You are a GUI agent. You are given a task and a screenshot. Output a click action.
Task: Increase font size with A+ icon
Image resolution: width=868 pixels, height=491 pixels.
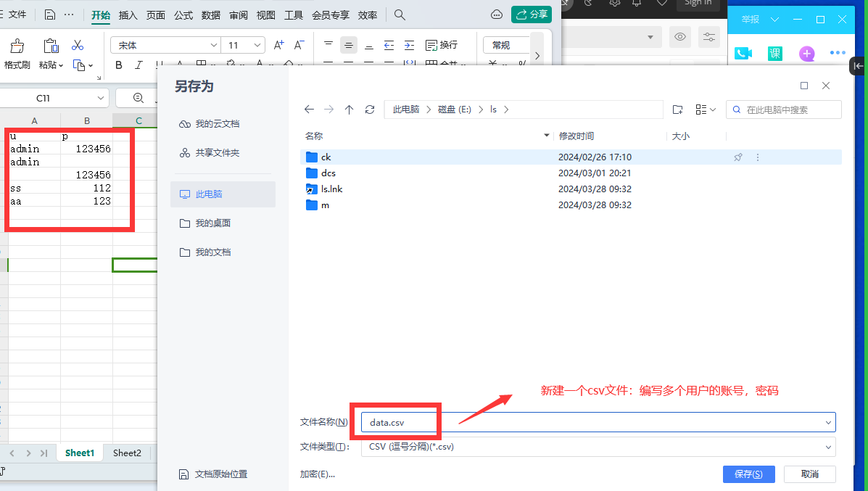click(x=279, y=45)
